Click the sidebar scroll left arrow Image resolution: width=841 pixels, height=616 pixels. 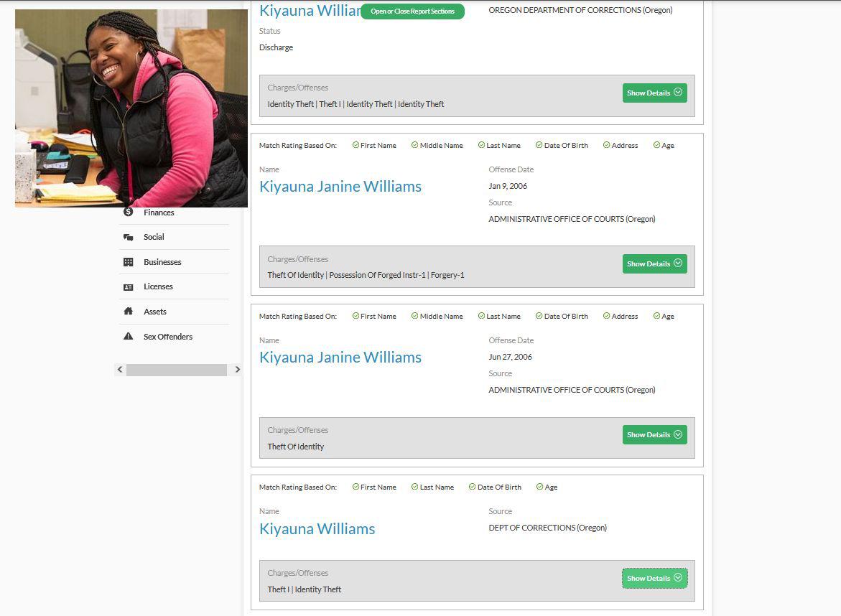pos(120,370)
